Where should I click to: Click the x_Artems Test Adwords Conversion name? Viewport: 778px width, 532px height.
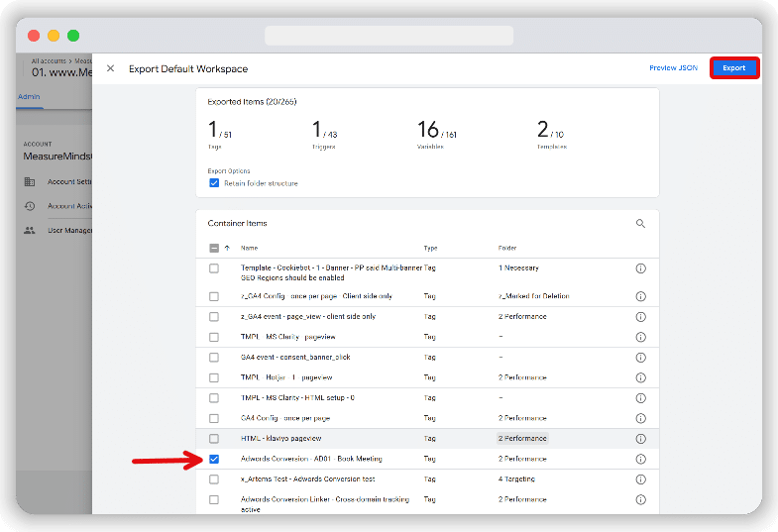[x=307, y=479]
